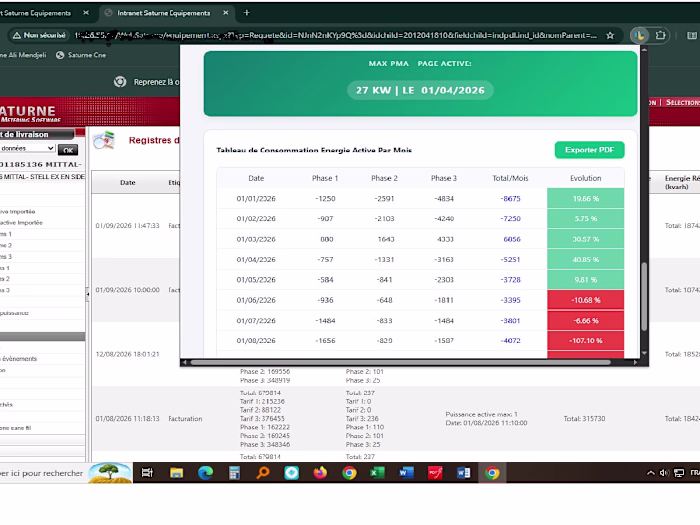Click the popup table Date column header
The width and height of the screenshot is (700, 525).
(256, 178)
